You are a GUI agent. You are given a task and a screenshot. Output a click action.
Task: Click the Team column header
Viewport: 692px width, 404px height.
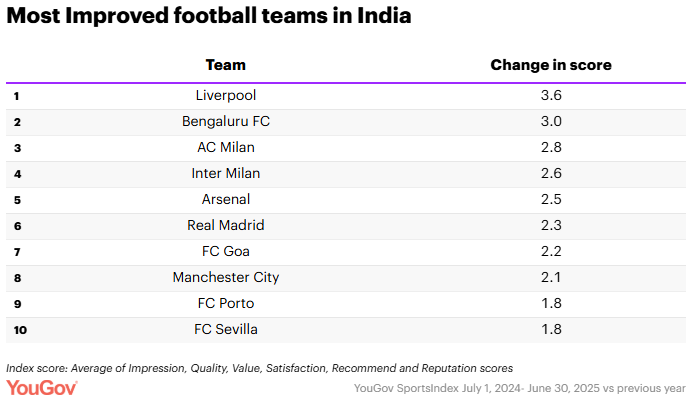coord(226,65)
